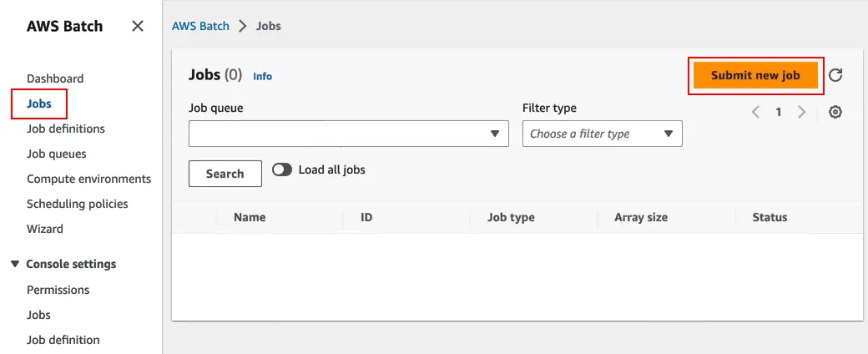Open Job definitions in the sidebar
The height and width of the screenshot is (354, 868).
[x=66, y=129]
